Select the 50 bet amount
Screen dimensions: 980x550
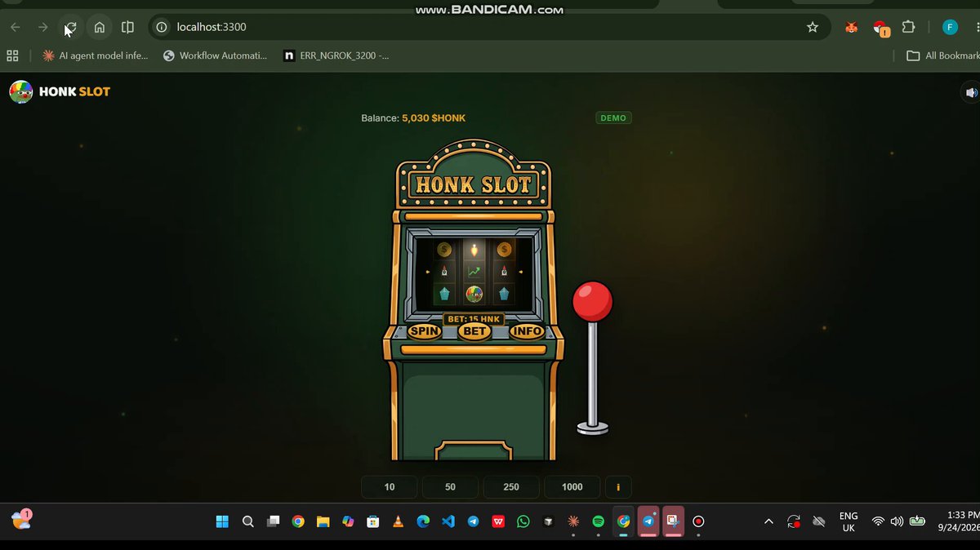click(450, 487)
